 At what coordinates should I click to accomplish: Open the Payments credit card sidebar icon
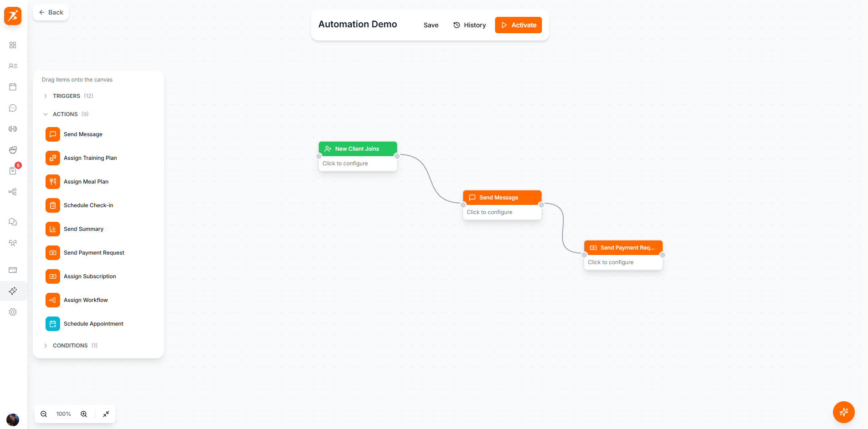(13, 270)
